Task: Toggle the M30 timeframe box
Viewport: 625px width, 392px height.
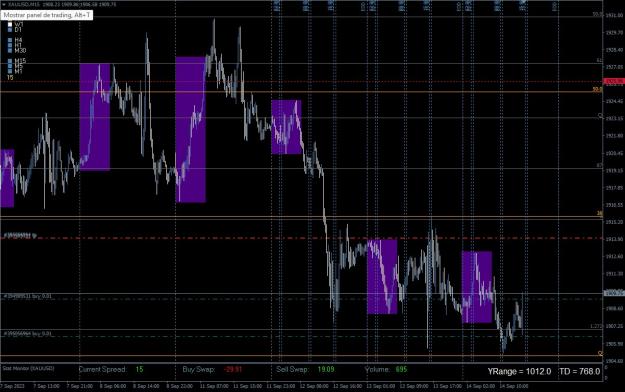Action: point(10,51)
